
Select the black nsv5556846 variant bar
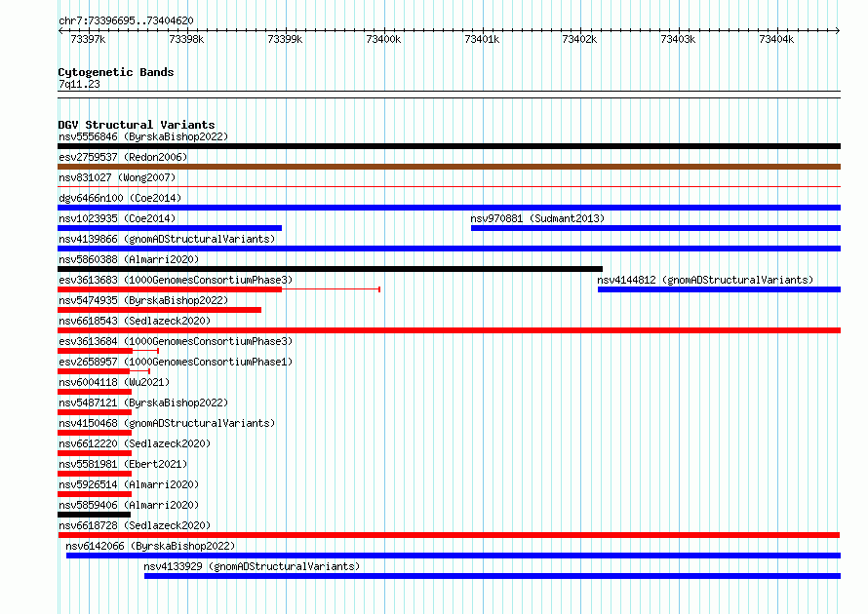click(449, 146)
